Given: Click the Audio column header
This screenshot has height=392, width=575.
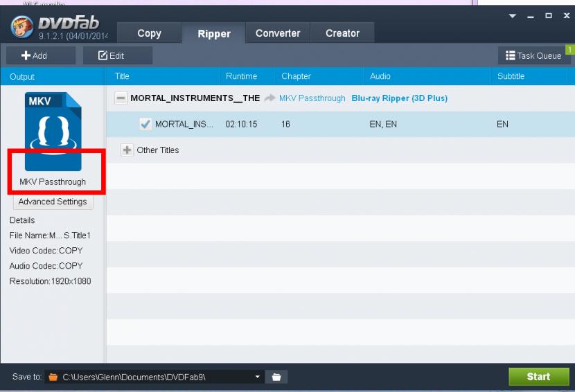Looking at the screenshot, I should pos(380,76).
